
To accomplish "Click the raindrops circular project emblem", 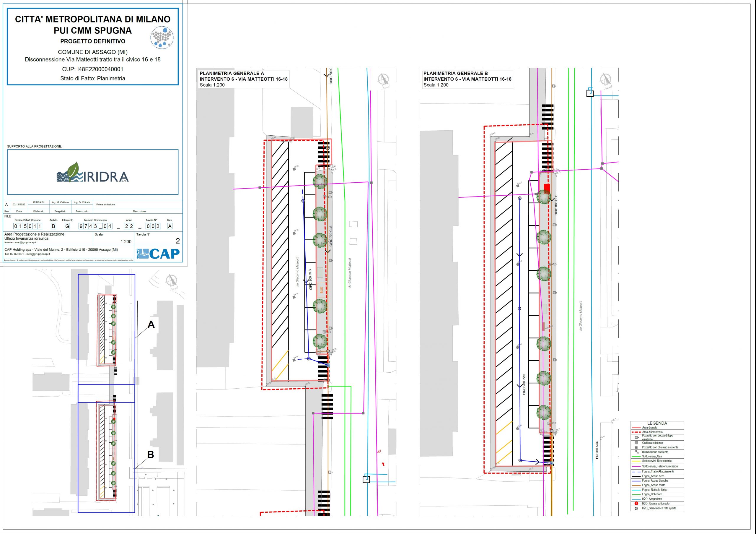I will pos(162,38).
